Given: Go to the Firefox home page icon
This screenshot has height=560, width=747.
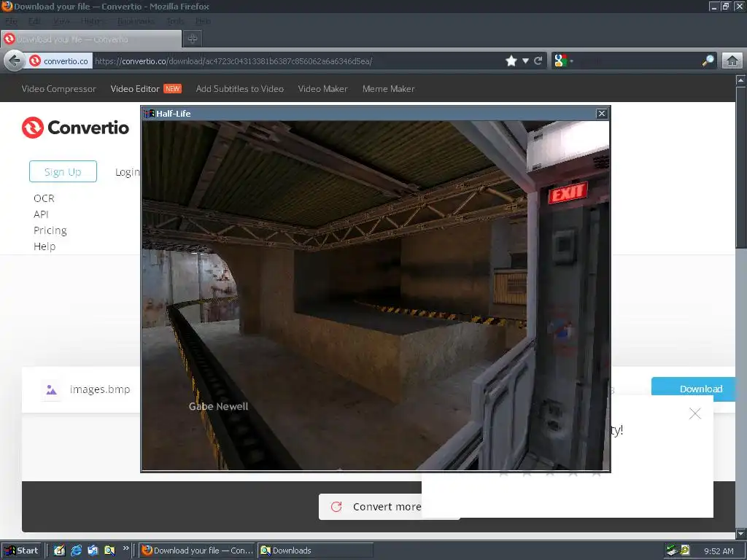Looking at the screenshot, I should point(732,61).
